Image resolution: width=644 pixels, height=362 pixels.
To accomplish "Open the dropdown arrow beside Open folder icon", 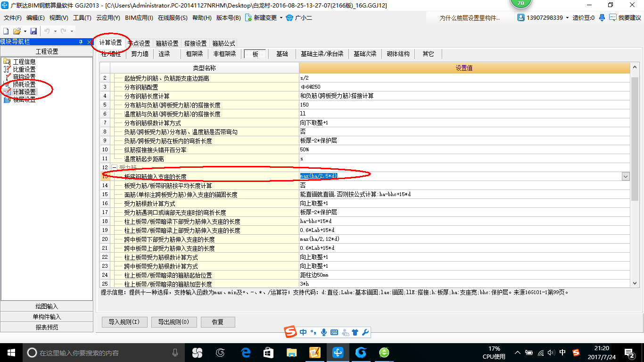I will pos(25,31).
